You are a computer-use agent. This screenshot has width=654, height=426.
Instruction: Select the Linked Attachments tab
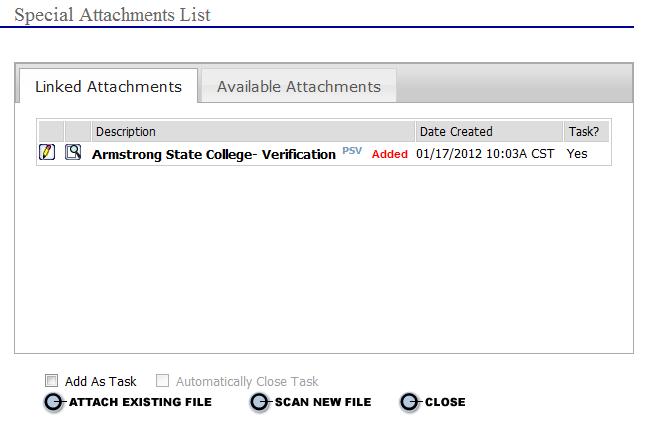pos(108,86)
